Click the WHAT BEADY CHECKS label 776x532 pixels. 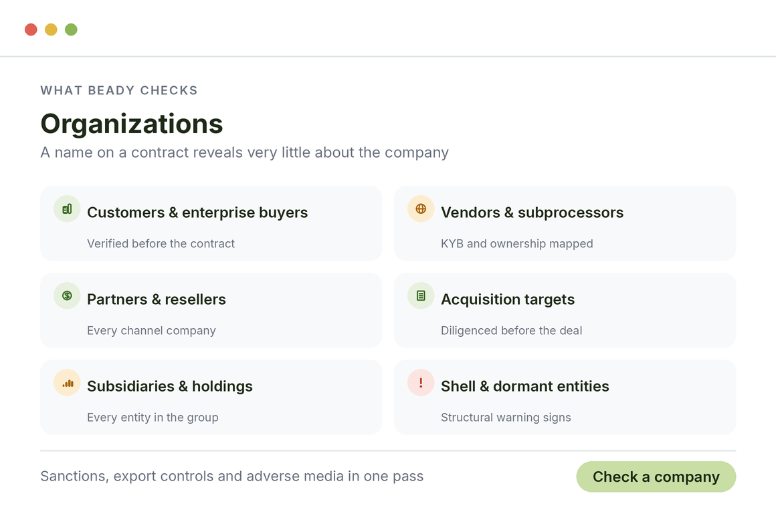click(119, 90)
